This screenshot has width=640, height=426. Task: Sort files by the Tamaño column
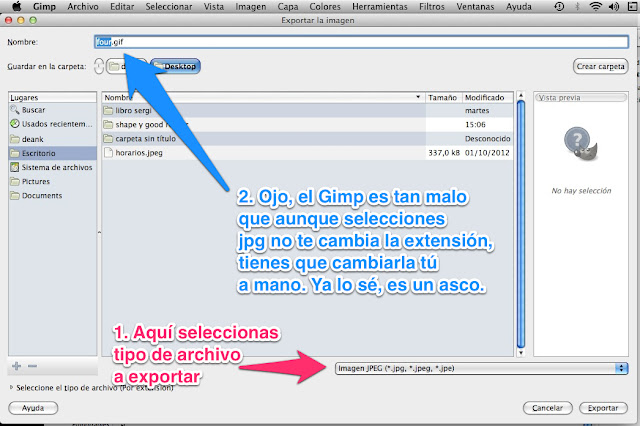coord(443,98)
